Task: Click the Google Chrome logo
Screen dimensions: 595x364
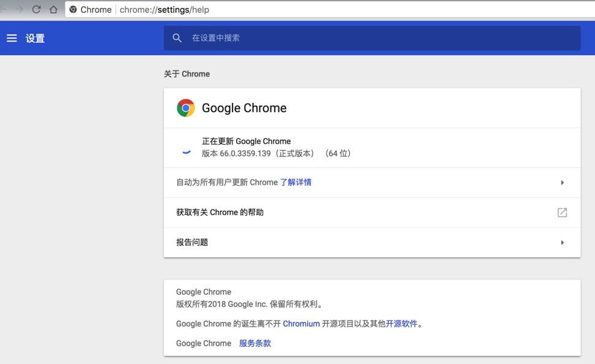Action: 186,108
